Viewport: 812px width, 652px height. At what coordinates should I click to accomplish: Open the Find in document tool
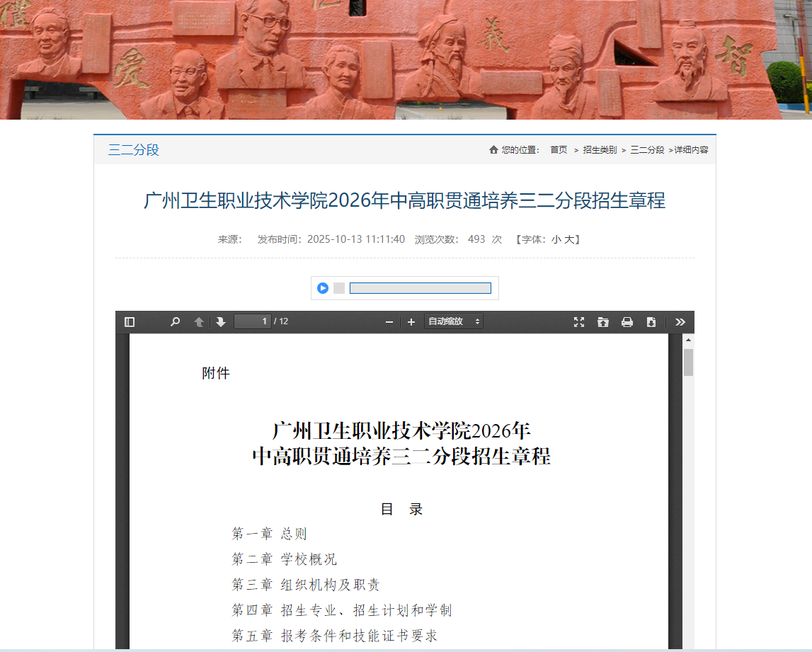174,321
